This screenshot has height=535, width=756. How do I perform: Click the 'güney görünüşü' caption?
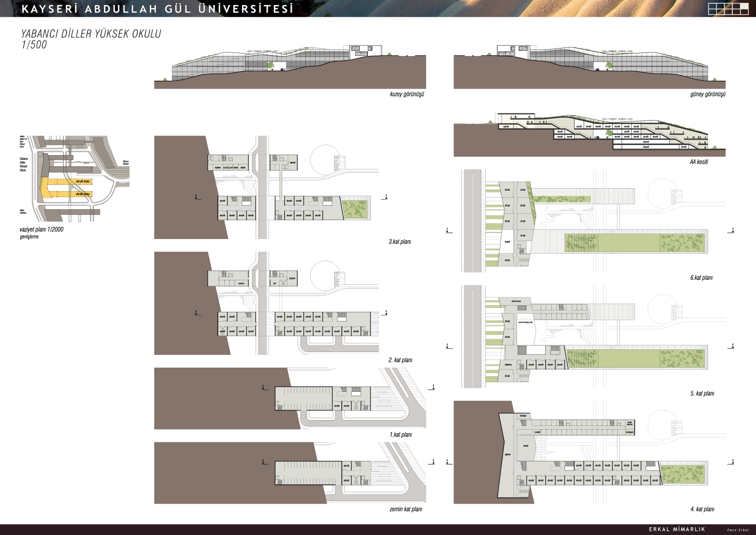(708, 94)
